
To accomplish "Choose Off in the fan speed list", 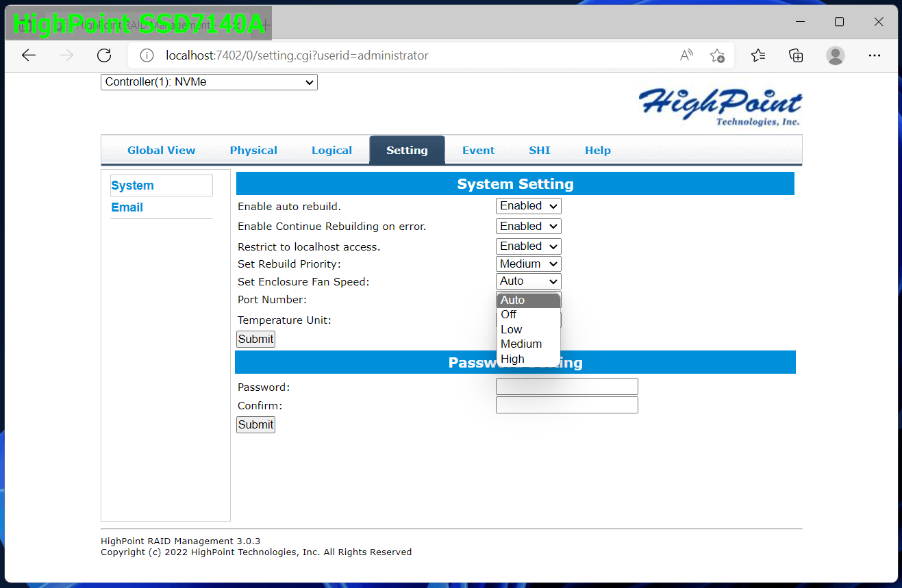I will pos(528,315).
